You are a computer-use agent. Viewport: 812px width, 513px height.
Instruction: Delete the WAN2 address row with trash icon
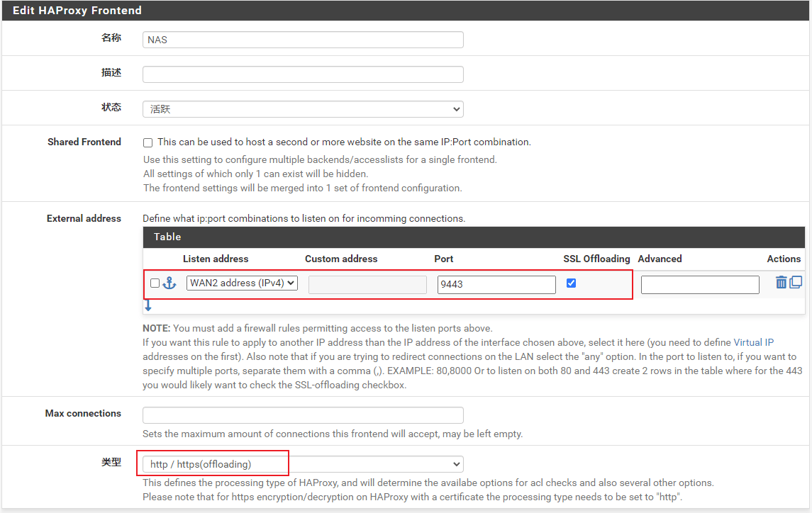pyautogui.click(x=781, y=283)
